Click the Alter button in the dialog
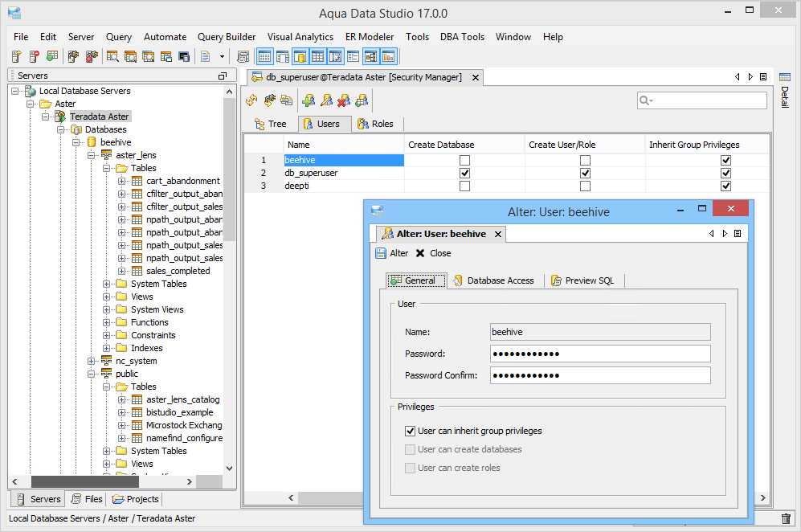801x532 pixels. (392, 253)
